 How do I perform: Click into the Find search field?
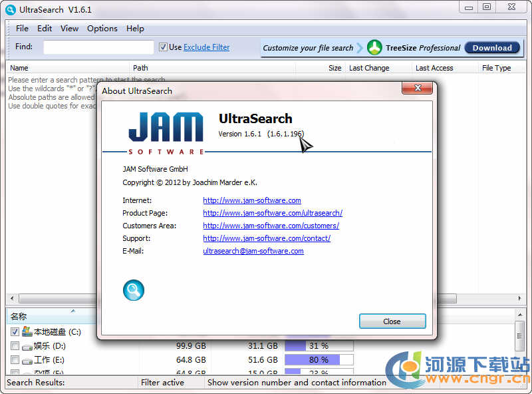click(x=98, y=47)
